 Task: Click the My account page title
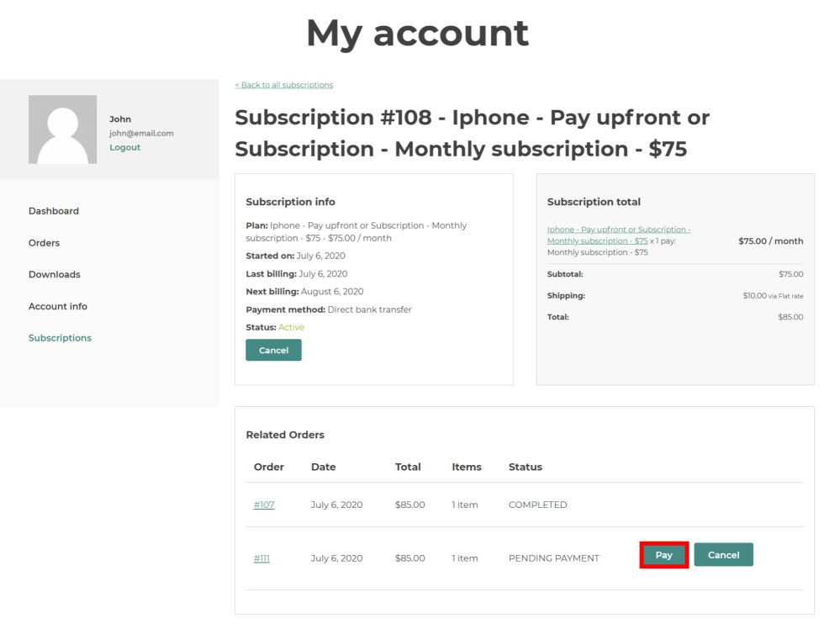click(418, 33)
